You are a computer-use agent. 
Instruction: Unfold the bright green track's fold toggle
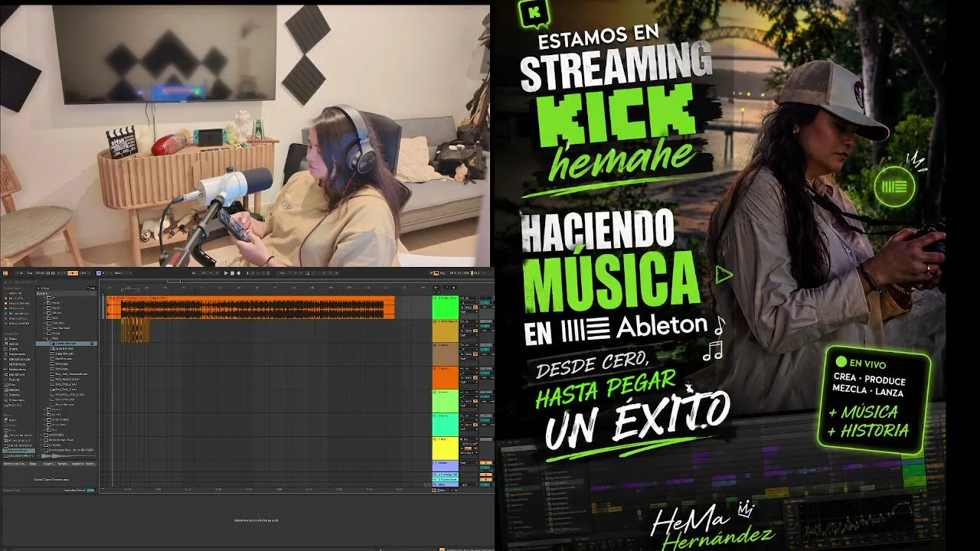tap(436, 298)
